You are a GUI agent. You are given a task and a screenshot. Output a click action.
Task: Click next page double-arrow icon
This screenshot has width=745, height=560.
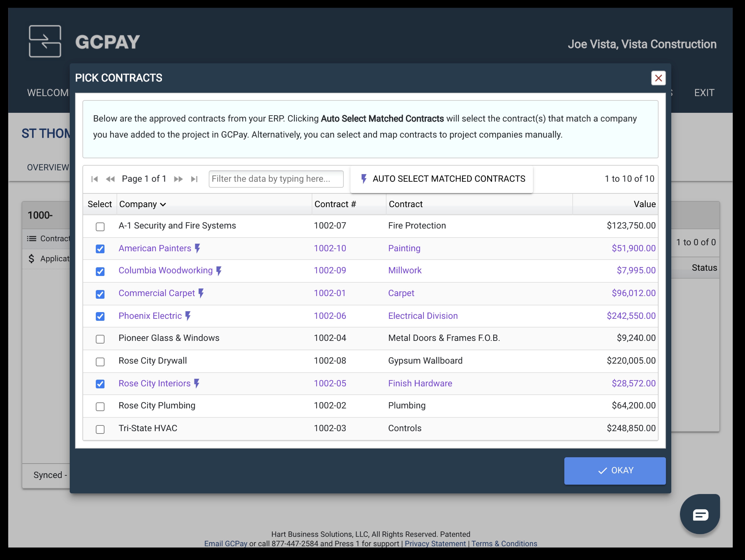click(x=178, y=179)
